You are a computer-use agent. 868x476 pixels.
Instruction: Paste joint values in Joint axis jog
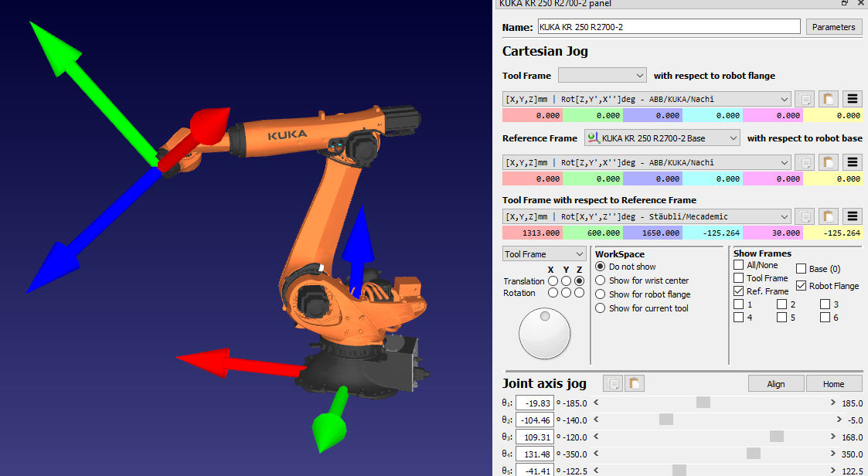(x=635, y=383)
